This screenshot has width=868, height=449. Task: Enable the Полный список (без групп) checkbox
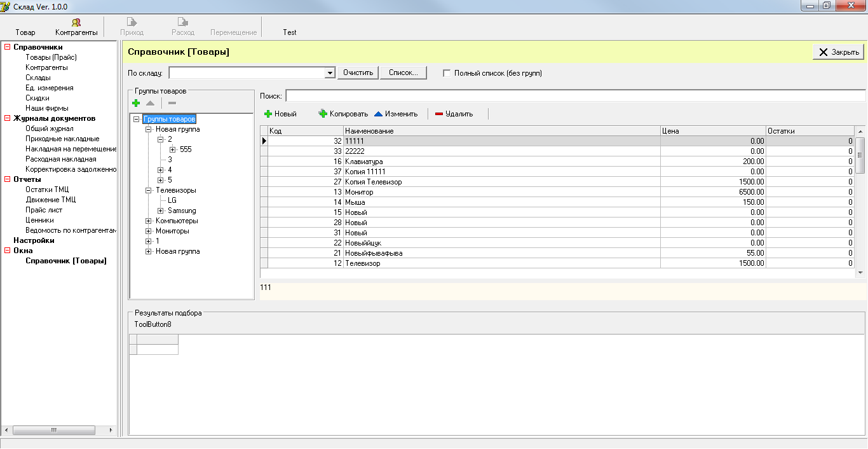447,73
